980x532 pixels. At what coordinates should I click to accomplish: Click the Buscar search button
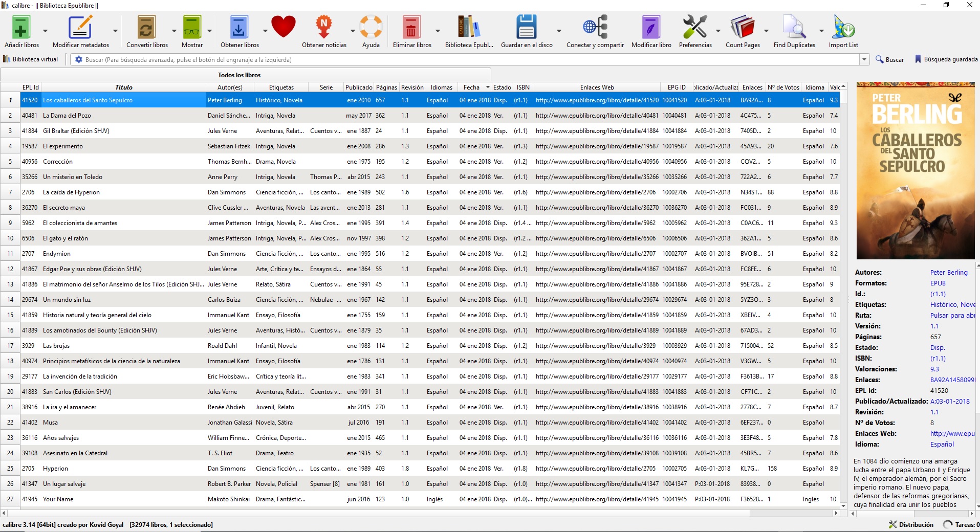pyautogui.click(x=889, y=59)
